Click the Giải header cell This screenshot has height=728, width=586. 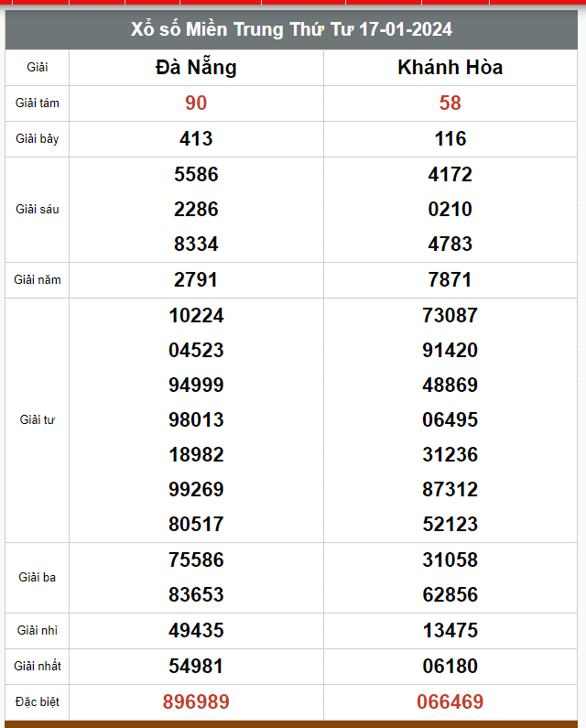pos(38,68)
